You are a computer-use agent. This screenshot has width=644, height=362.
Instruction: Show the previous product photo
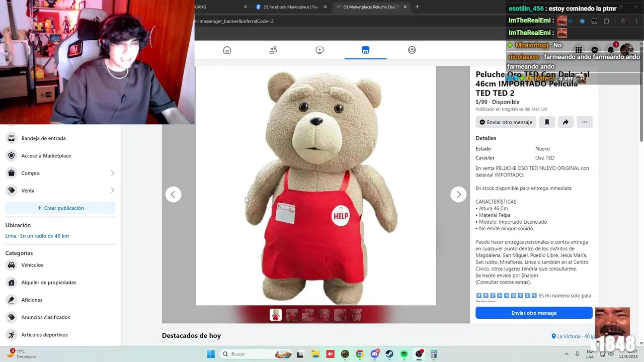[173, 195]
